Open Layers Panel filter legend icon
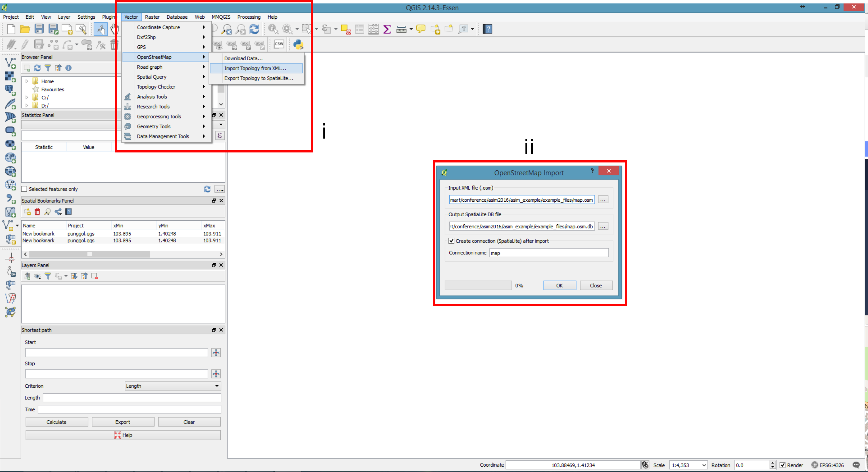The image size is (868, 472). pyautogui.click(x=48, y=276)
